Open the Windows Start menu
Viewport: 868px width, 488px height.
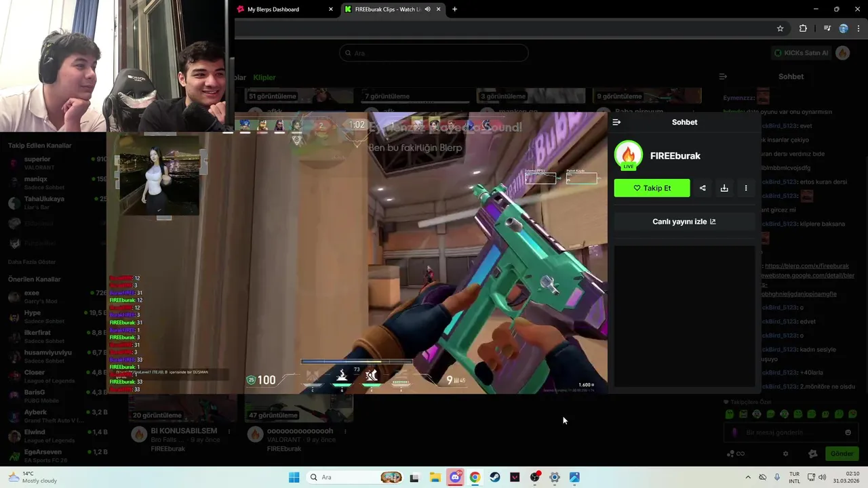pyautogui.click(x=294, y=477)
